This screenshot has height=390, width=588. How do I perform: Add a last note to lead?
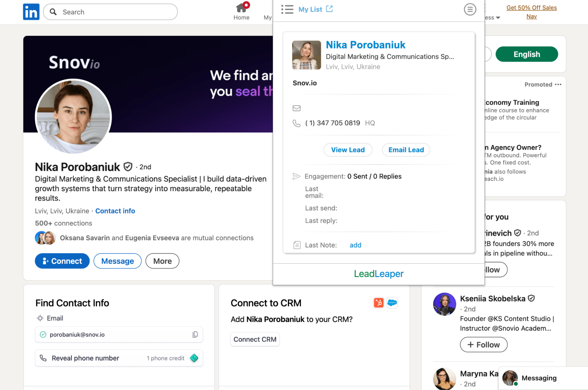tap(355, 245)
